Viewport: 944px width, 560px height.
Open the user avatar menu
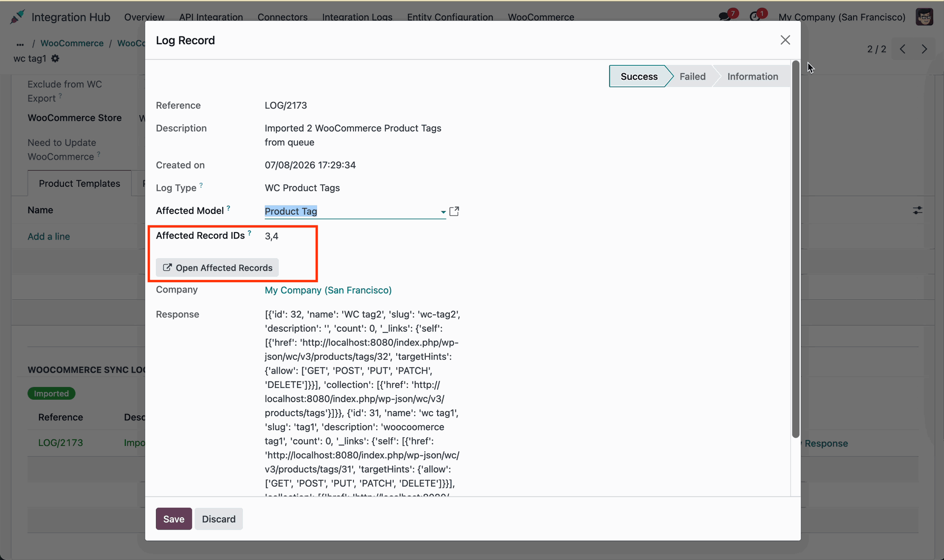tap(924, 17)
